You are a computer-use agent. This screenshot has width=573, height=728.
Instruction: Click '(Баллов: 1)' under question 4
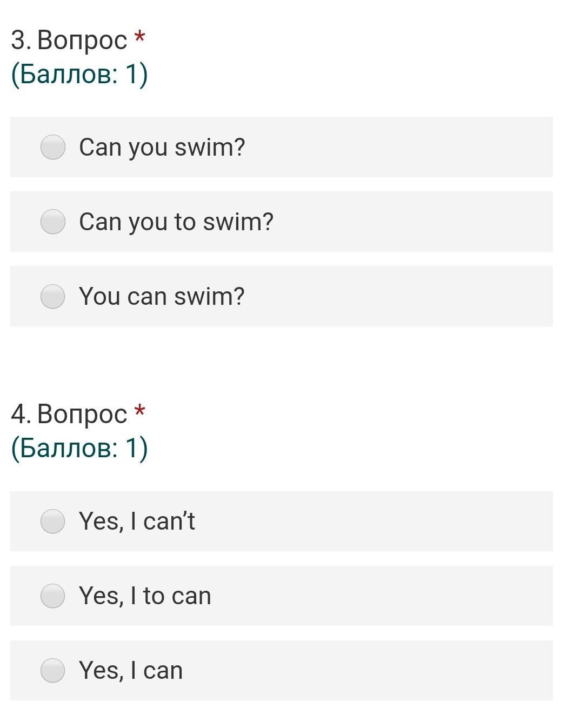(x=79, y=448)
